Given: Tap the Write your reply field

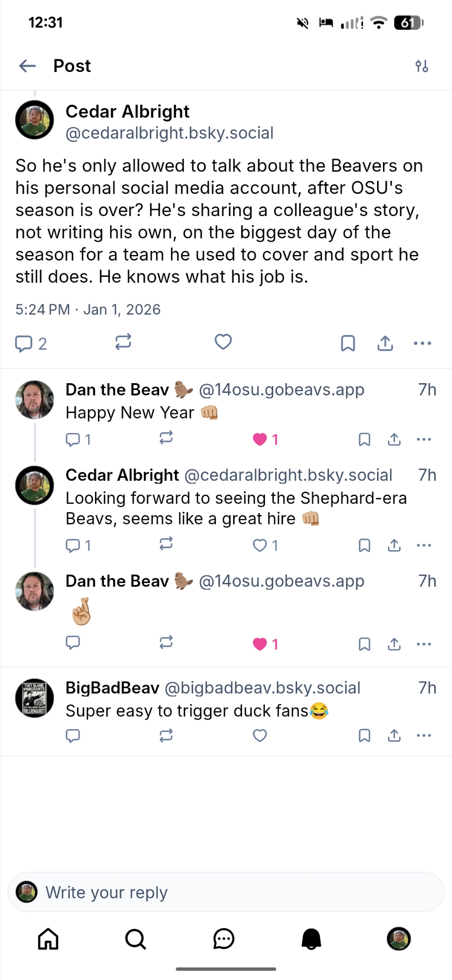Looking at the screenshot, I should coord(226,892).
